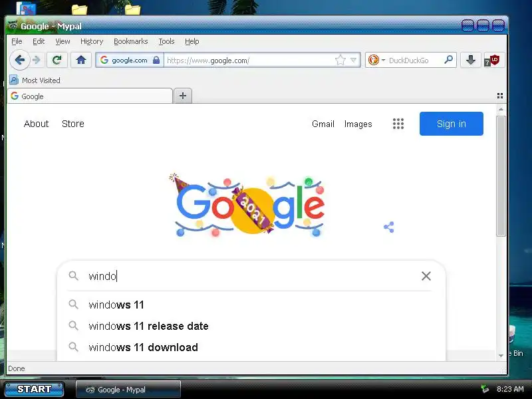Open the Gmail link

[x=323, y=124]
